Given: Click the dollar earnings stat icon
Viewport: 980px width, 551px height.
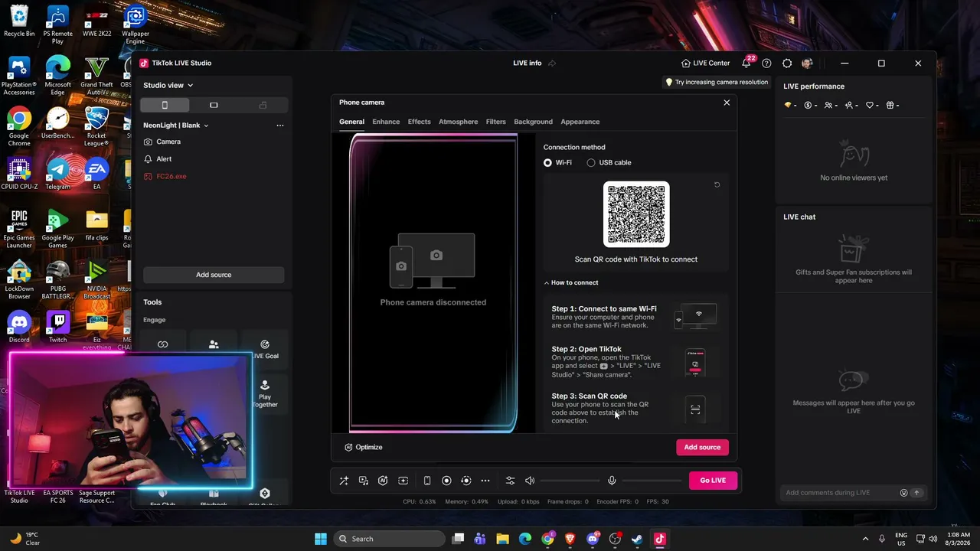Looking at the screenshot, I should coord(811,105).
